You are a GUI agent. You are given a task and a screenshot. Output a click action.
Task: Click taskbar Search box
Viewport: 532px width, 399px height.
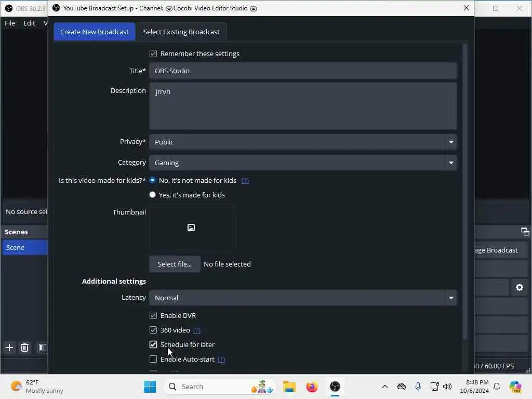(220, 387)
